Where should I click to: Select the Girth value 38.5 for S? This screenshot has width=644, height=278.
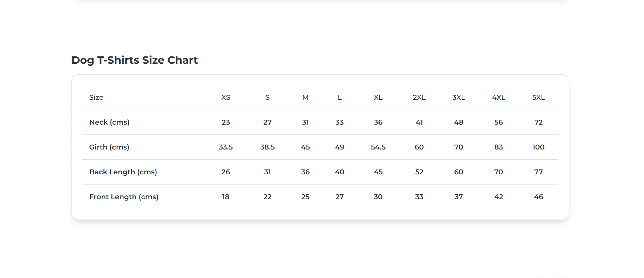click(267, 147)
